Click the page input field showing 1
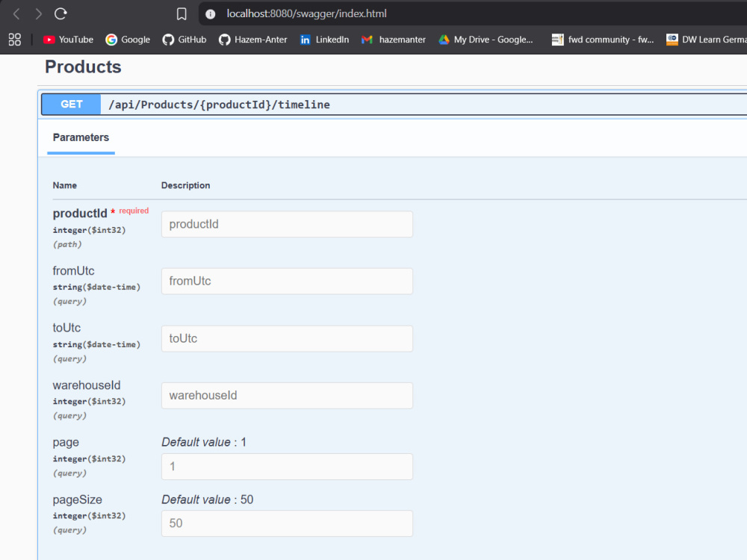Image resolution: width=747 pixels, height=560 pixels. (288, 467)
